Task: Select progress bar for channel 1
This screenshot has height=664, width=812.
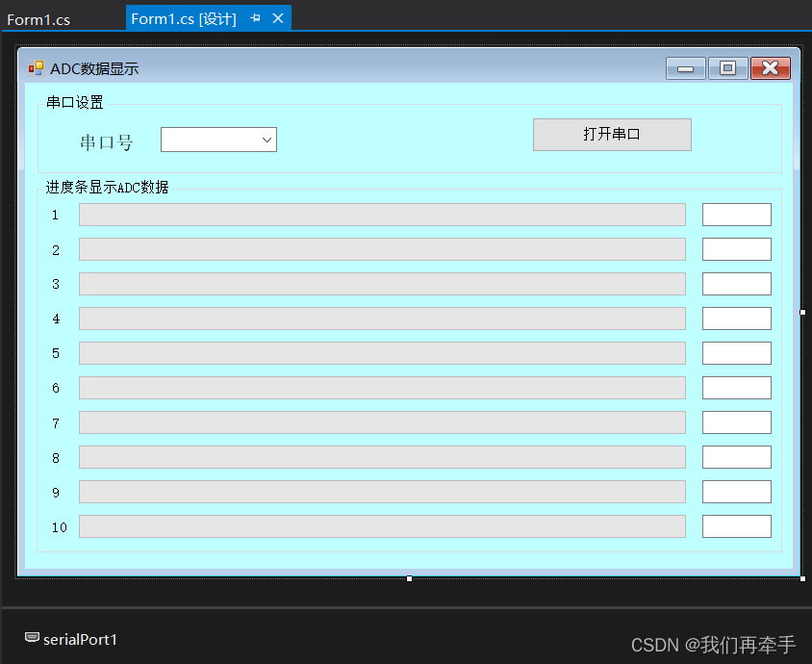Action: click(382, 215)
